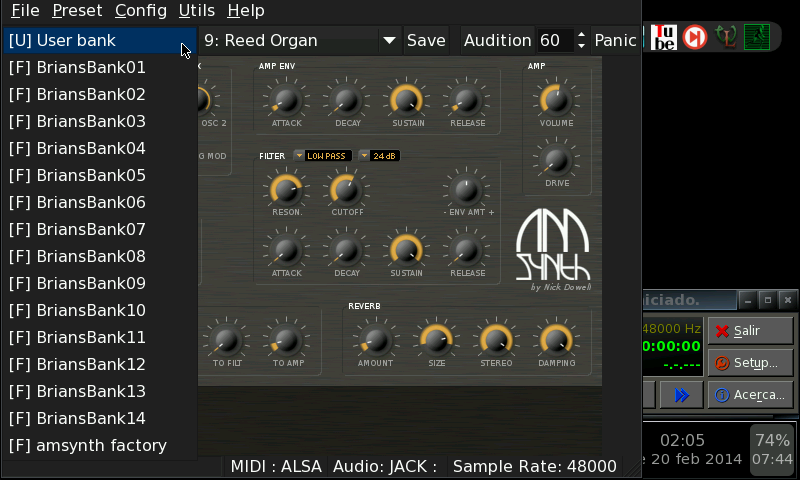Click Salir in the JACK control window

pos(751,331)
